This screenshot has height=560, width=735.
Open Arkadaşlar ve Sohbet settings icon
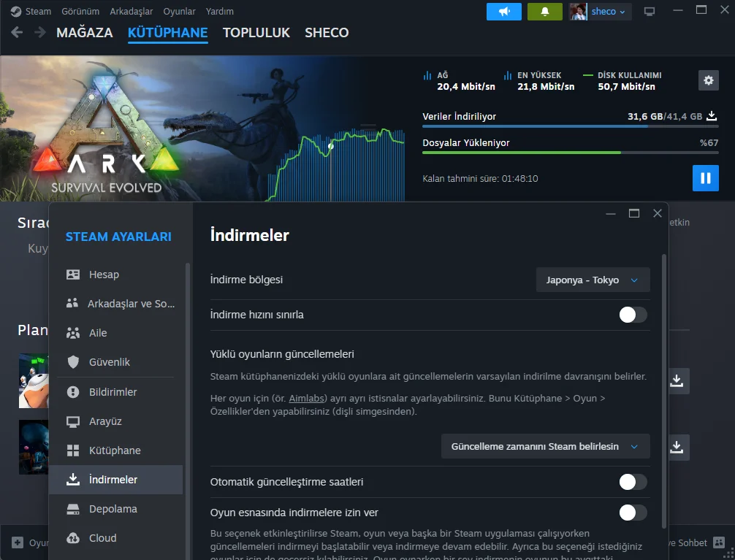click(72, 303)
